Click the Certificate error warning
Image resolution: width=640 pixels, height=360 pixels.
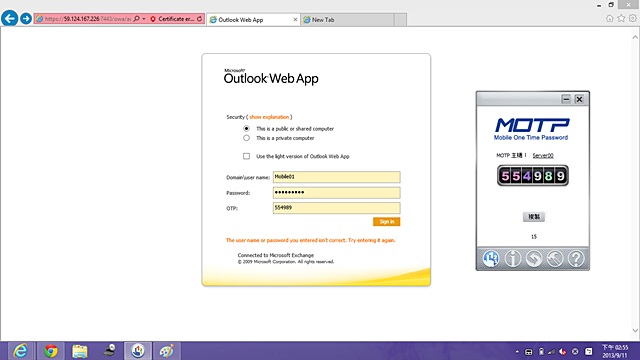pos(172,19)
